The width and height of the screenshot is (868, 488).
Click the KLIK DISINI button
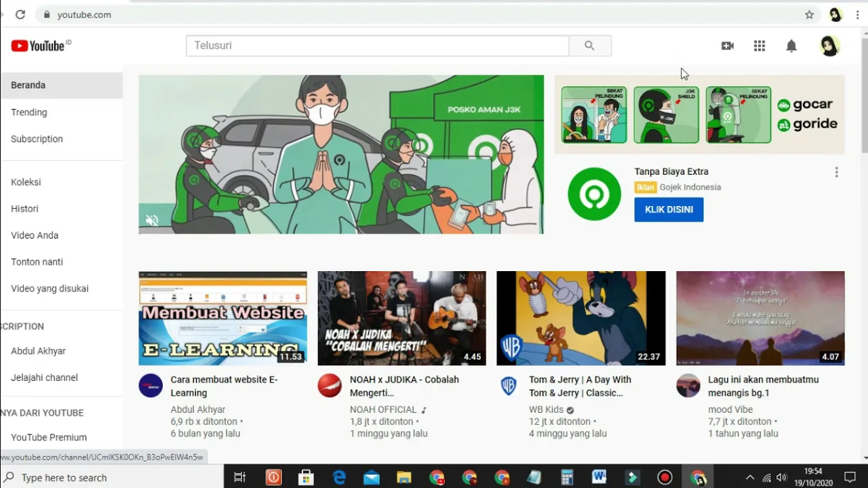click(669, 209)
